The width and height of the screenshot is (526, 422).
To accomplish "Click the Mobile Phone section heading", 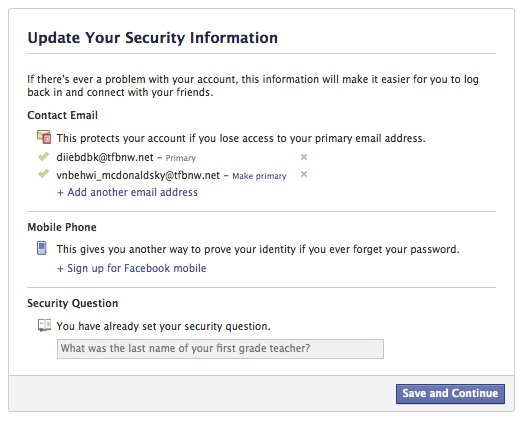I will pyautogui.click(x=62, y=227).
